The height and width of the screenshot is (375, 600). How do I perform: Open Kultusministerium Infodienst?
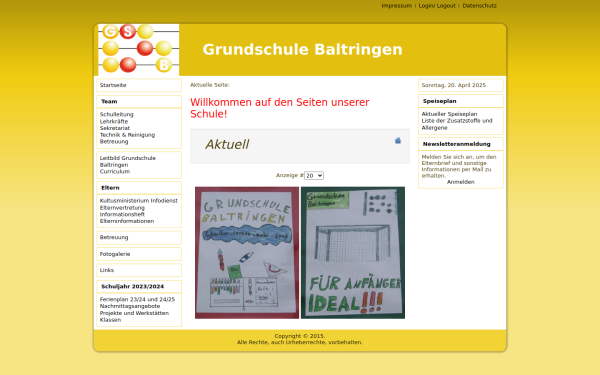tap(139, 201)
